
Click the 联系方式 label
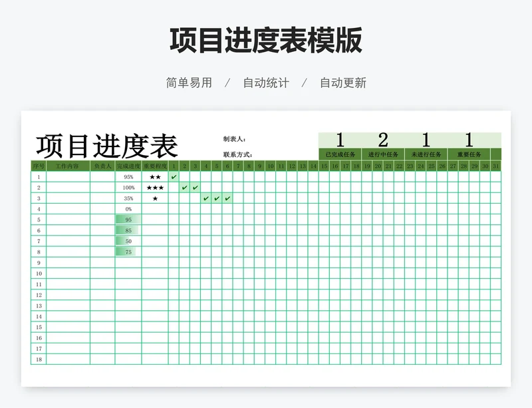[x=237, y=154]
